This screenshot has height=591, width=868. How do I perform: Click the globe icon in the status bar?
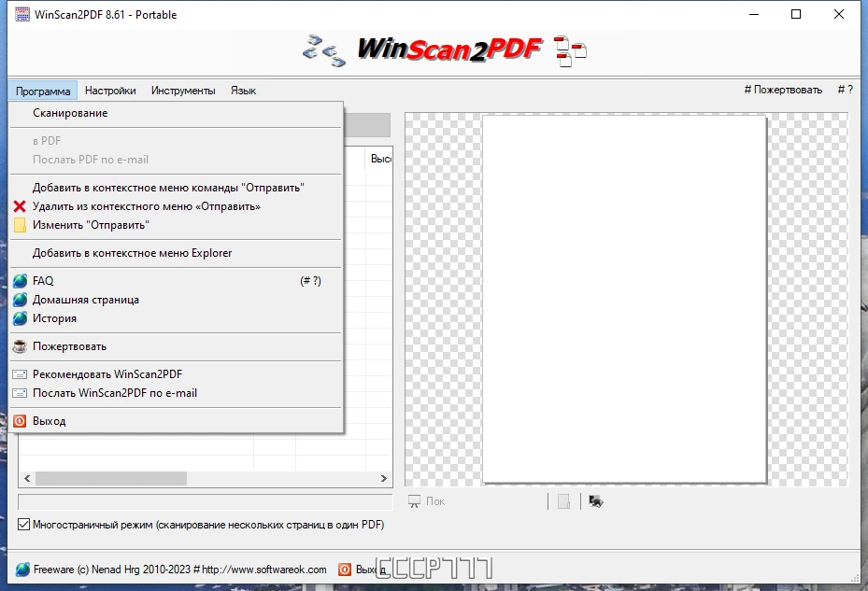pos(22,570)
